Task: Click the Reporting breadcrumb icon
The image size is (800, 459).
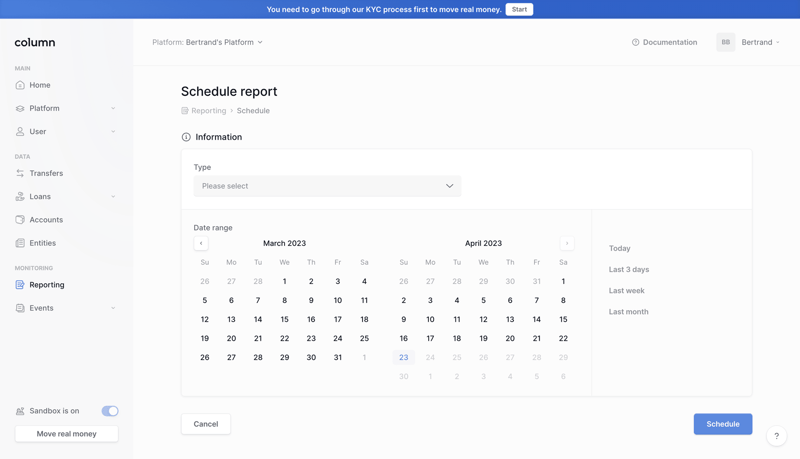Action: coord(185,111)
